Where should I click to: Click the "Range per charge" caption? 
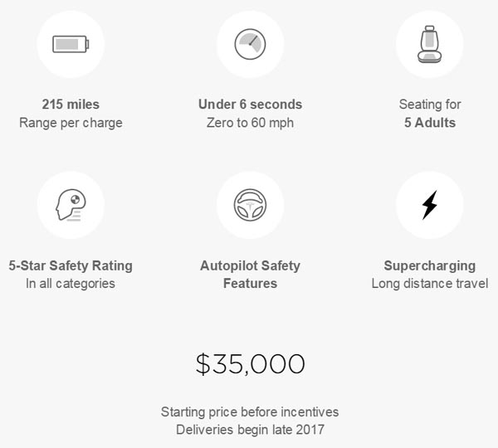click(x=71, y=123)
